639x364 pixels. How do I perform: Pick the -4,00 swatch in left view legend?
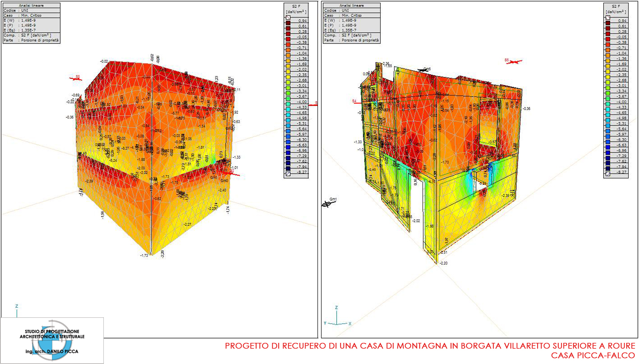pyautogui.click(x=288, y=104)
